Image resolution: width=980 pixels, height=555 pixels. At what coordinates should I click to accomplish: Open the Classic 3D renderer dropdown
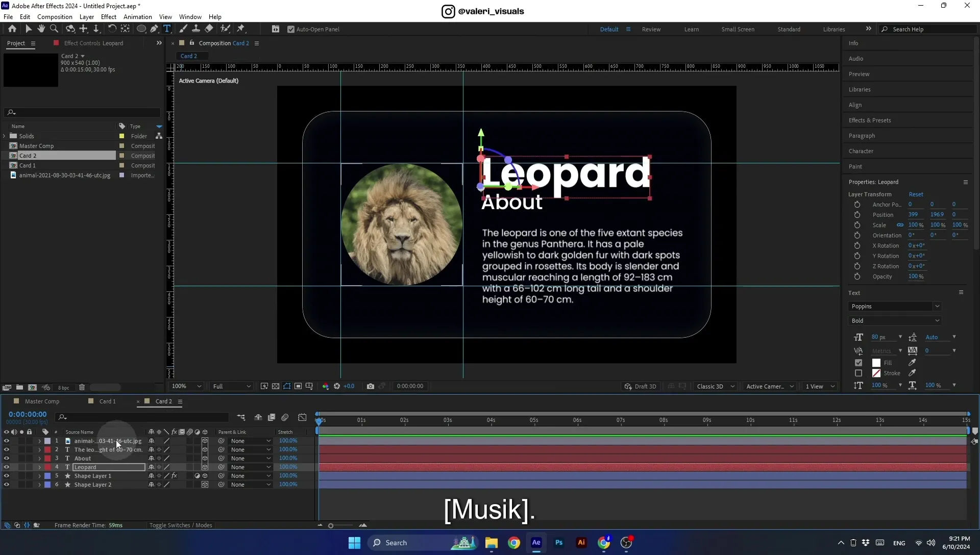coord(716,386)
